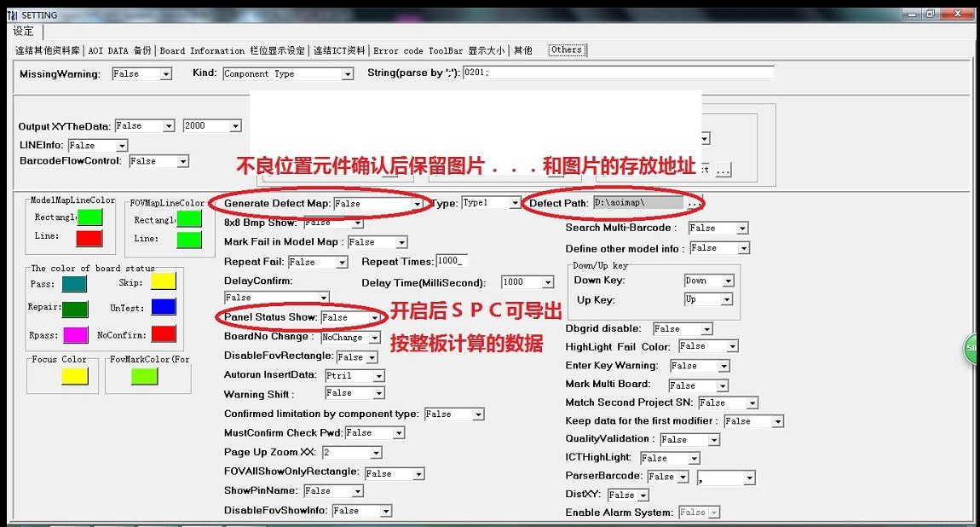Change the FOVMapLineColor Line color
This screenshot has height=527, width=980.
pyautogui.click(x=189, y=238)
